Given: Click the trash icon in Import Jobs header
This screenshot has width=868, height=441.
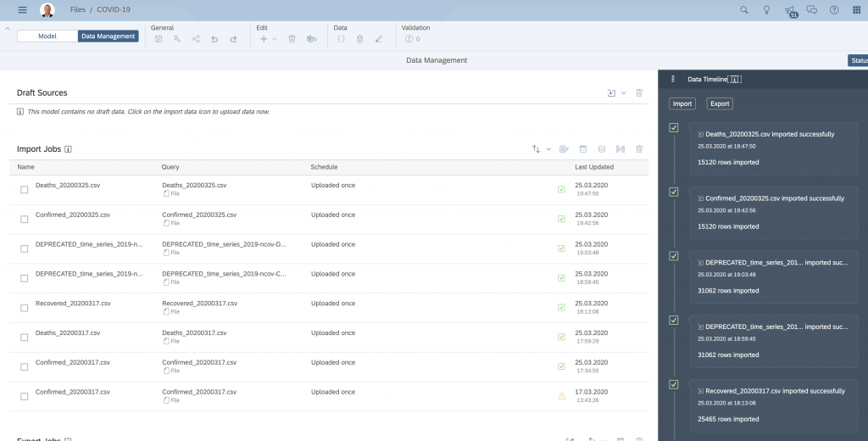Looking at the screenshot, I should coord(639,149).
